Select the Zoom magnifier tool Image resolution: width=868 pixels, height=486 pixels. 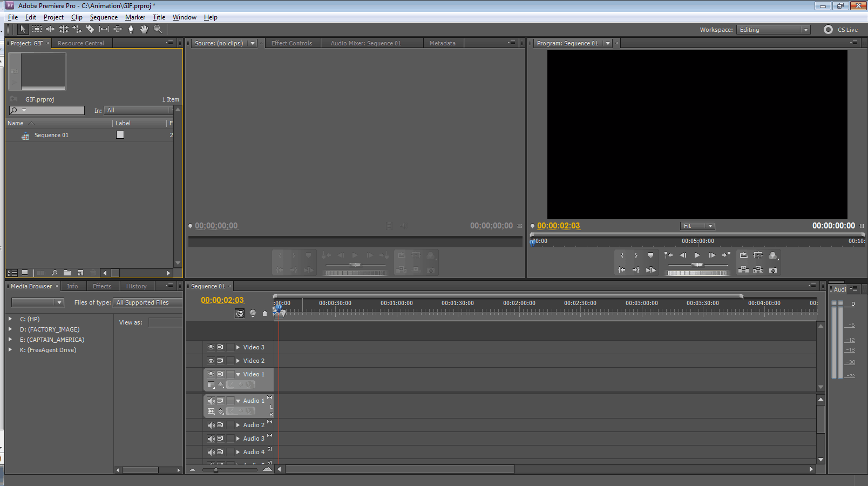tap(158, 29)
